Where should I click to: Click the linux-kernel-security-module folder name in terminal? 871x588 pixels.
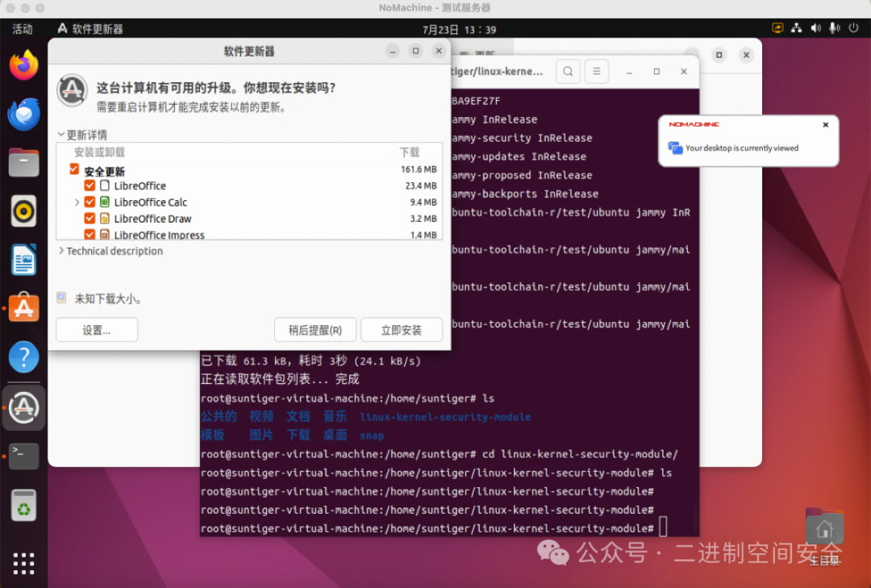[x=445, y=417]
